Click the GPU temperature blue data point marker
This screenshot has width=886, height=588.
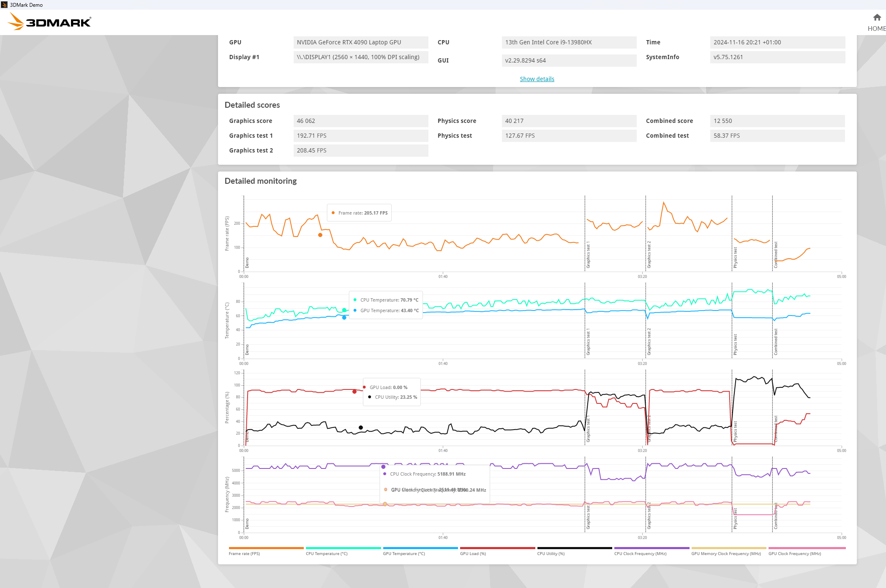click(344, 318)
